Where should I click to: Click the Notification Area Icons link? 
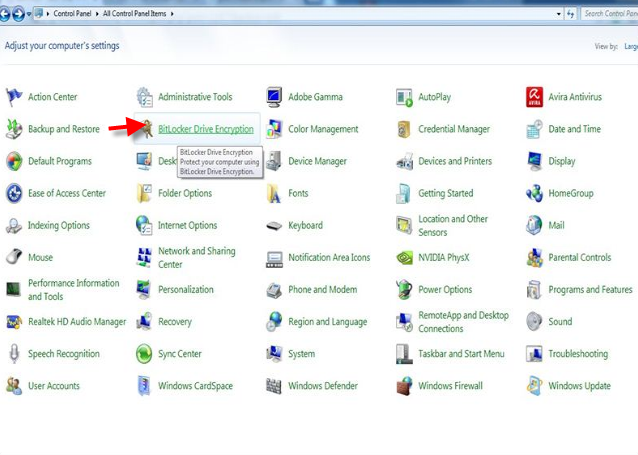point(329,258)
